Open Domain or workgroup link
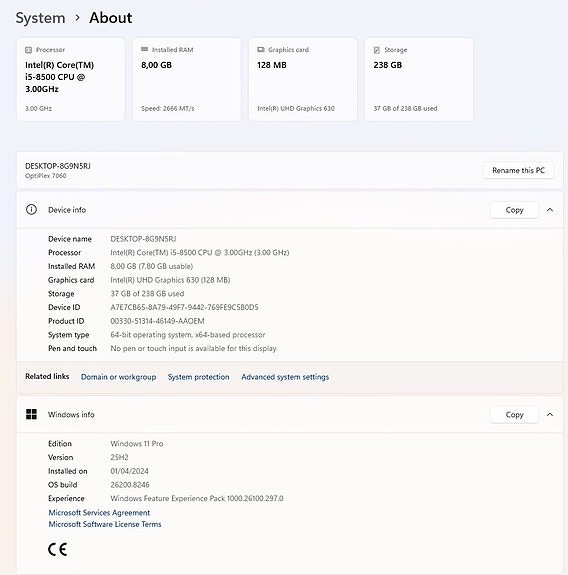This screenshot has width=568, height=575. click(x=118, y=377)
